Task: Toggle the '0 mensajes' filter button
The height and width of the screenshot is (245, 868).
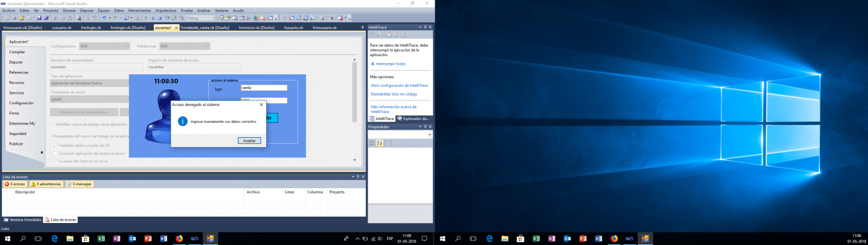Action: click(79, 184)
